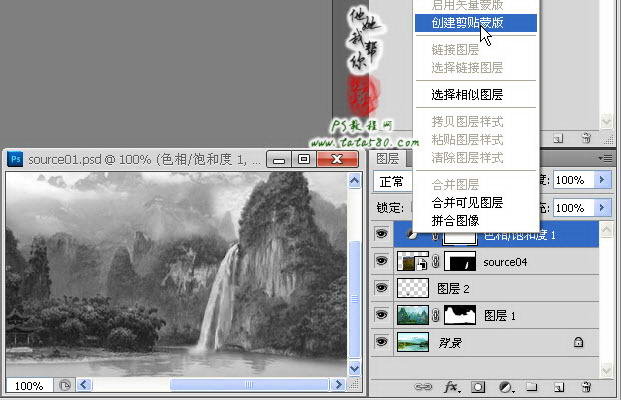The width and height of the screenshot is (621, 400).
Task: Click the vertical scrollbar down arrow in document
Action: (x=354, y=369)
